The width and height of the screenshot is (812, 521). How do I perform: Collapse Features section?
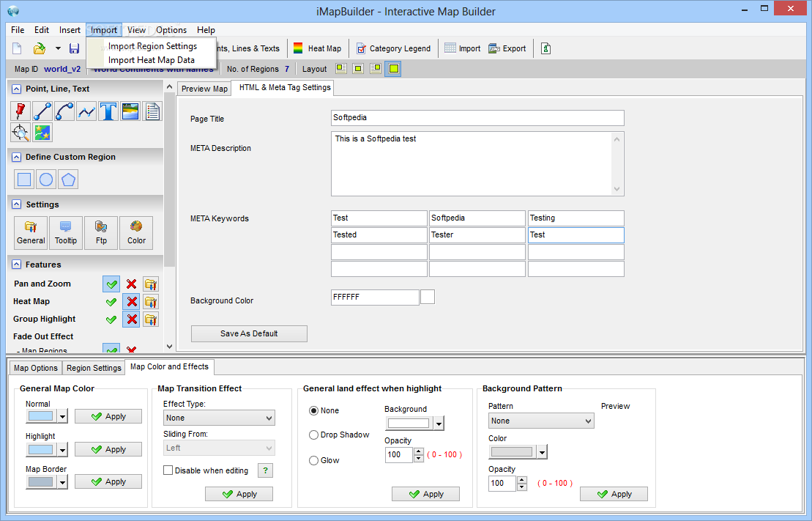click(x=17, y=265)
